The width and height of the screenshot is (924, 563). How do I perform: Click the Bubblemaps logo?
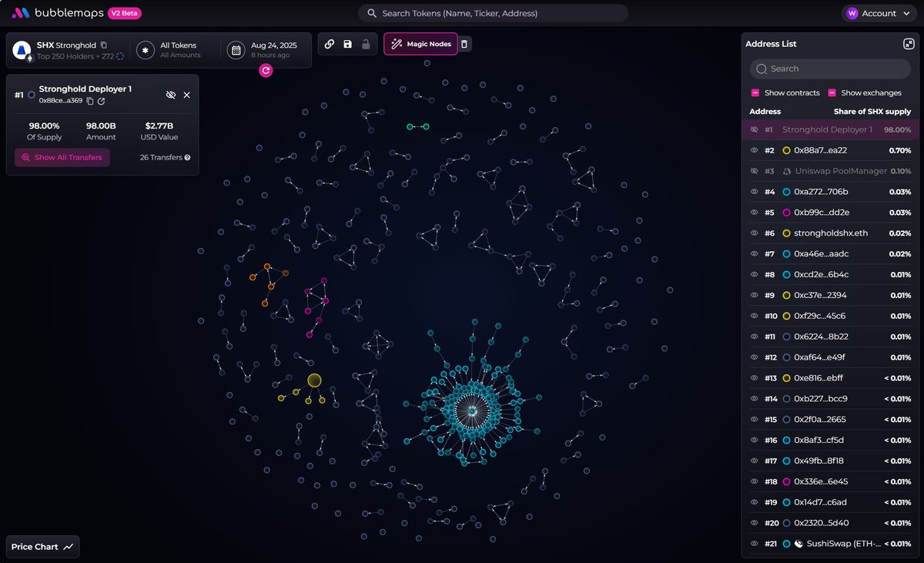pyautogui.click(x=58, y=13)
